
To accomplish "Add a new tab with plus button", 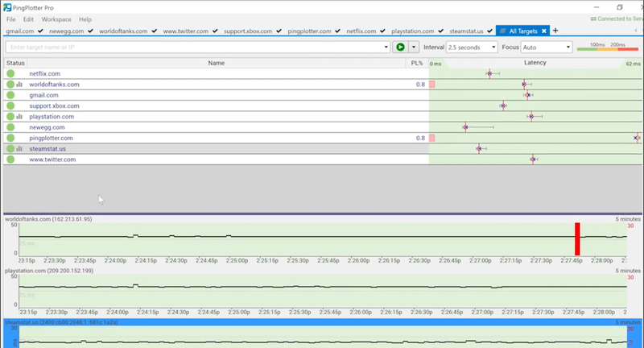I will tap(555, 31).
